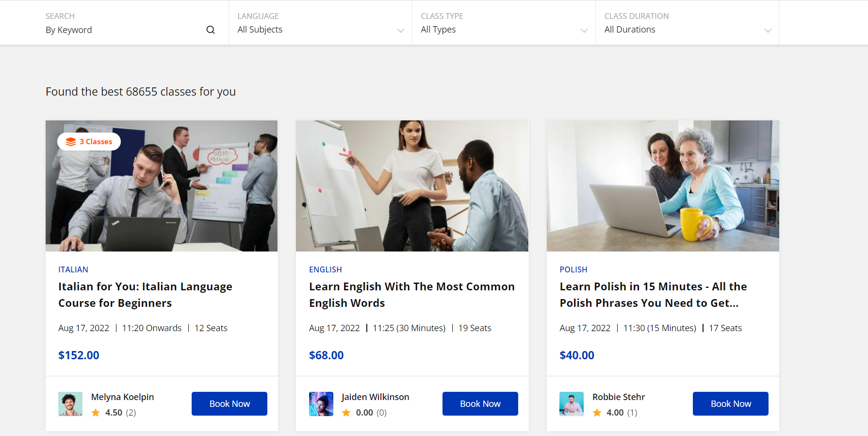
Task: Click the Polish class thumbnail image
Action: coord(663,186)
